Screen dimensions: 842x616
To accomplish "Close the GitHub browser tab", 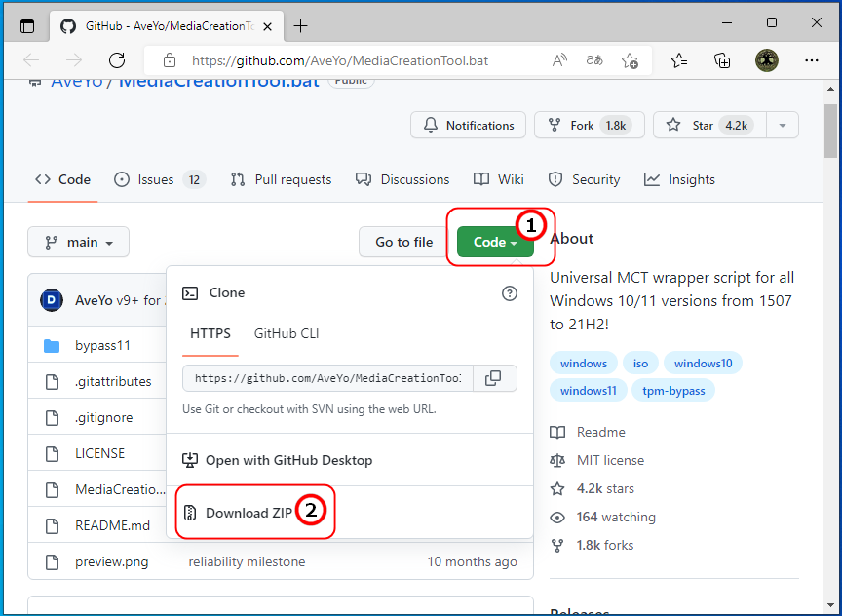I will click(x=267, y=26).
